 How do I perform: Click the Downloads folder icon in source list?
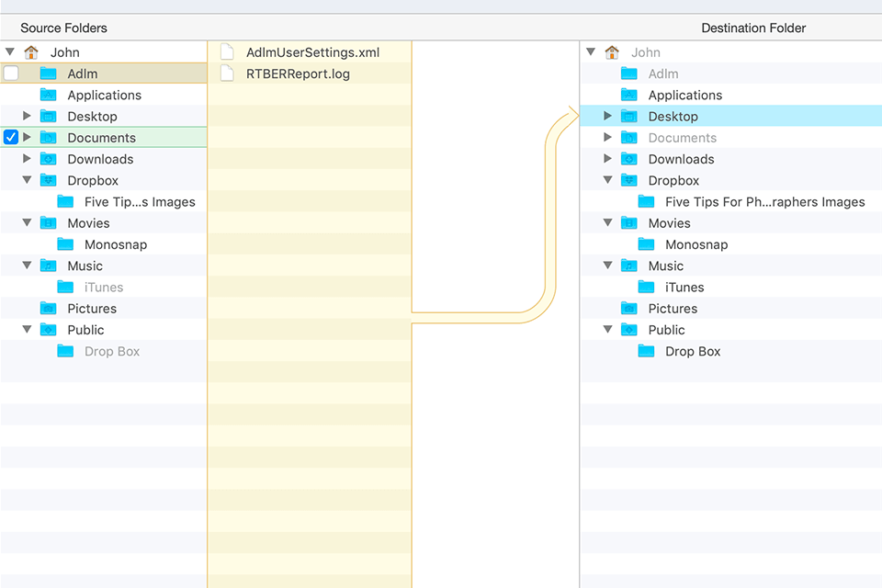tap(48, 159)
